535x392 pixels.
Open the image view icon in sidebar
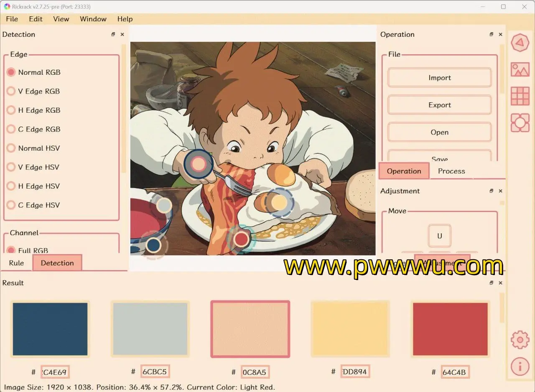tap(520, 69)
